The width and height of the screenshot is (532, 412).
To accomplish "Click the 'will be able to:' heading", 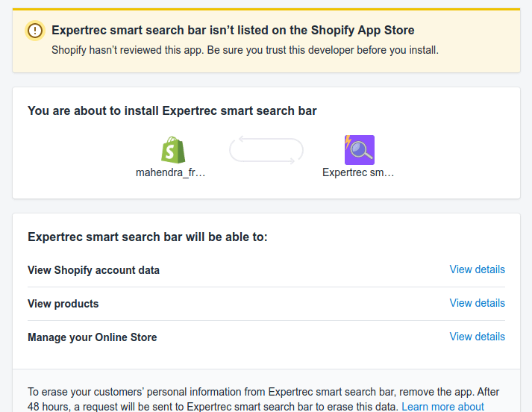I will click(x=148, y=237).
